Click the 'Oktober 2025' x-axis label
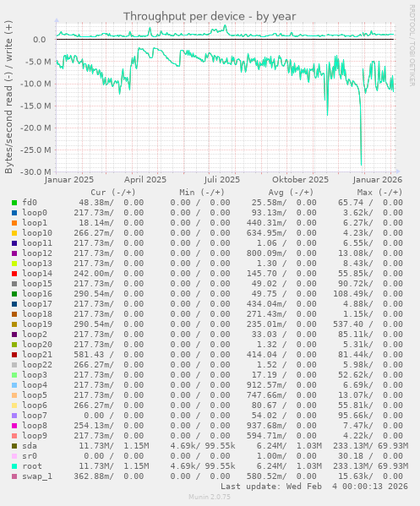420x506 pixels. click(300, 179)
